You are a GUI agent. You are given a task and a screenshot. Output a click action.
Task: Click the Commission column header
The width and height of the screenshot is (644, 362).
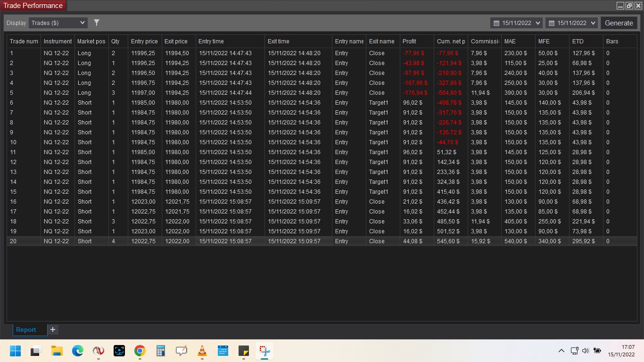(x=485, y=41)
